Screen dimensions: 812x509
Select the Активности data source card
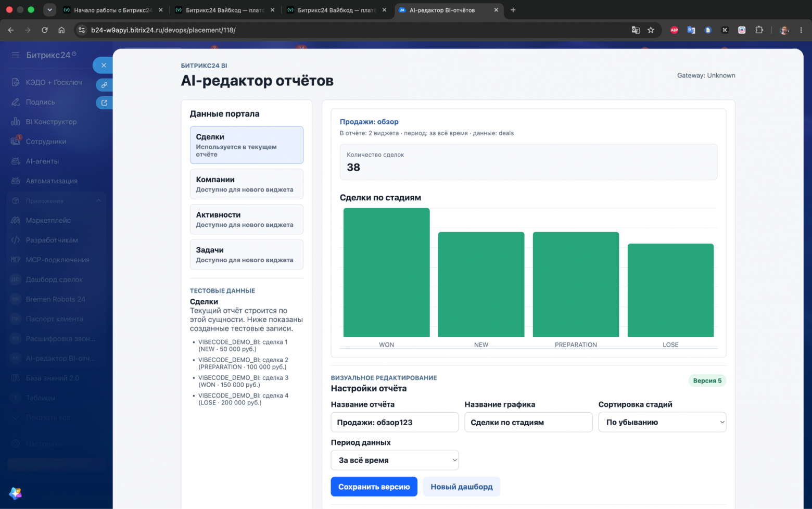pyautogui.click(x=247, y=219)
